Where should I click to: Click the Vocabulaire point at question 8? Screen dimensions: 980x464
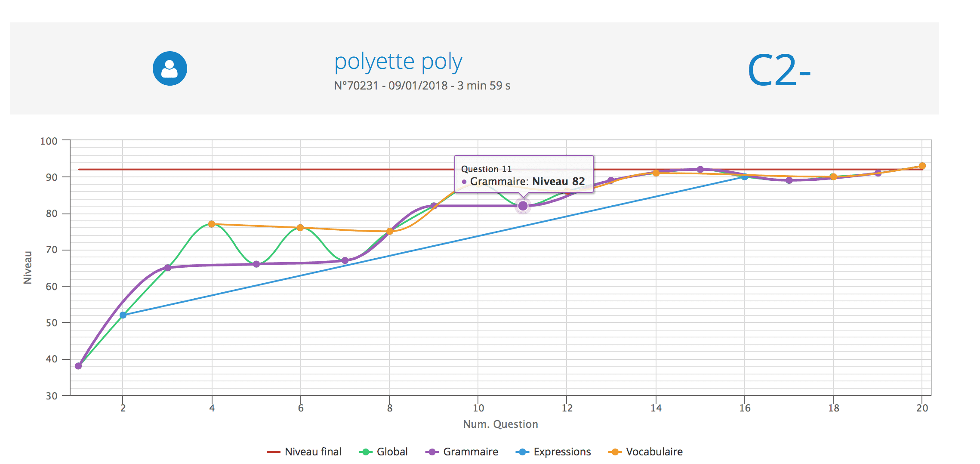(390, 232)
